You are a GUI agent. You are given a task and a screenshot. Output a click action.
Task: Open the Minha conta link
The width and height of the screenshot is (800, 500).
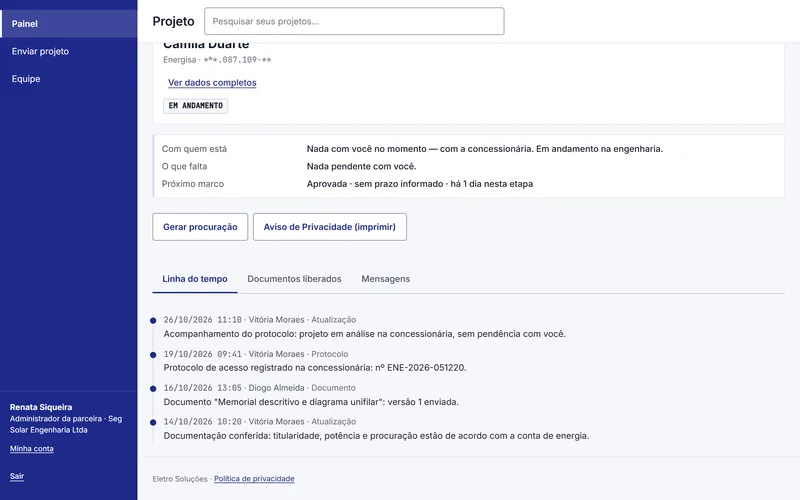[32, 449]
